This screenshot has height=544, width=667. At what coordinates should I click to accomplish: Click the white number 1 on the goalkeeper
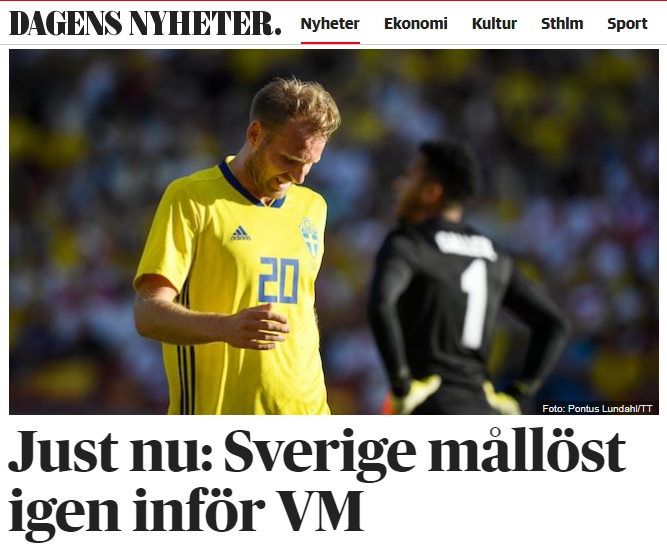point(475,304)
